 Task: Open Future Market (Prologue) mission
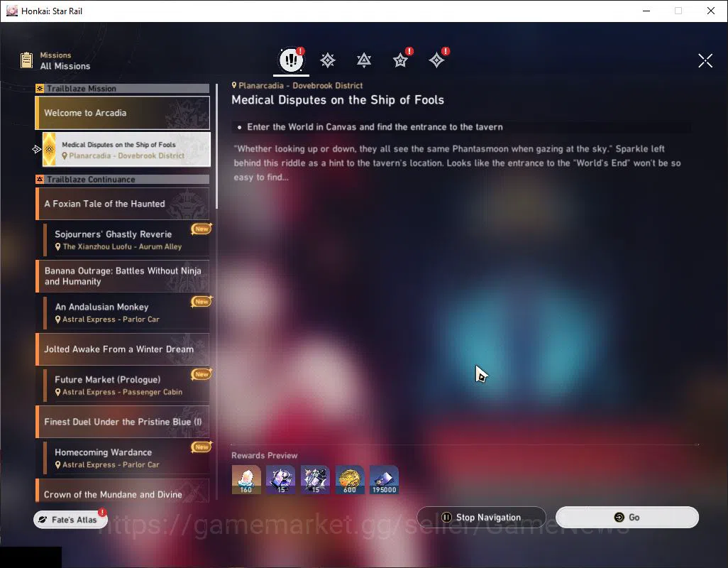point(126,386)
